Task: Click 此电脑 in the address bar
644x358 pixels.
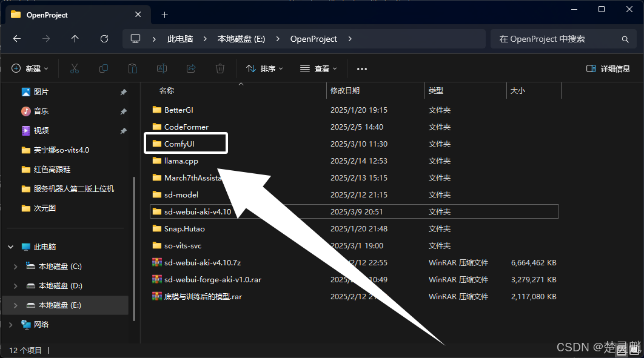Action: [x=180, y=39]
